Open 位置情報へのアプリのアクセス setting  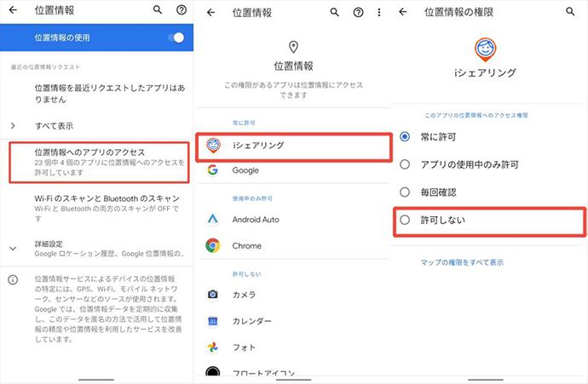100,163
